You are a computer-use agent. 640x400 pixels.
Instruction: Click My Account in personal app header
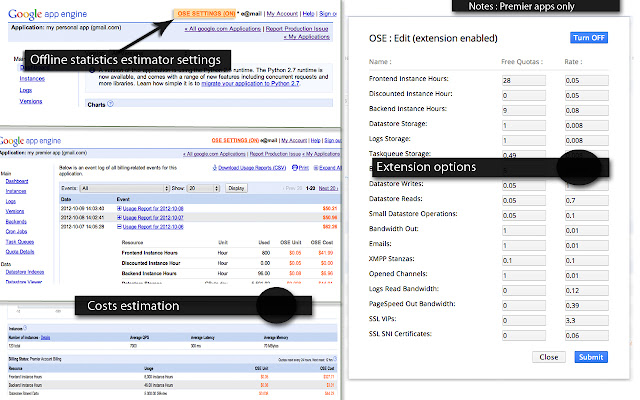point(282,13)
